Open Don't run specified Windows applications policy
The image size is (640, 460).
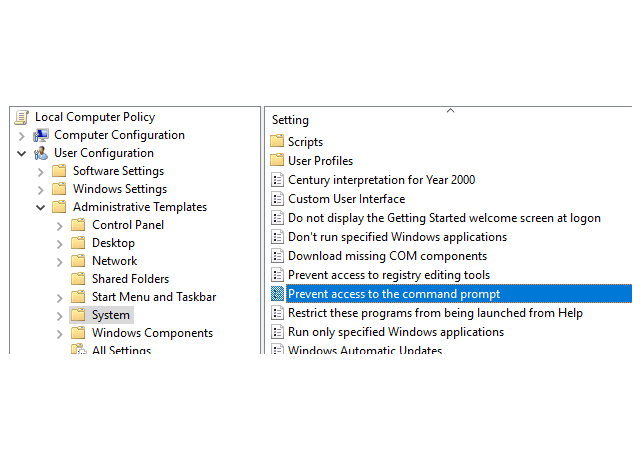pos(397,237)
